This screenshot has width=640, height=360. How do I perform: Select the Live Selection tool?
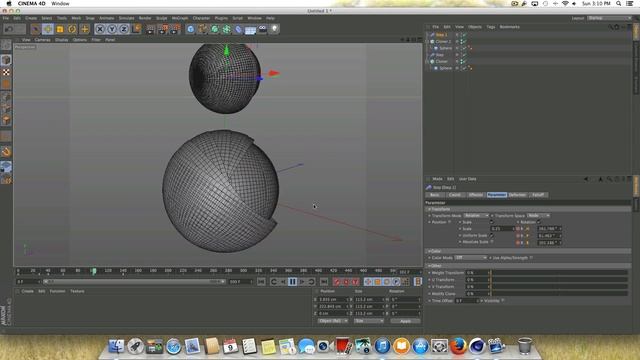click(x=36, y=29)
